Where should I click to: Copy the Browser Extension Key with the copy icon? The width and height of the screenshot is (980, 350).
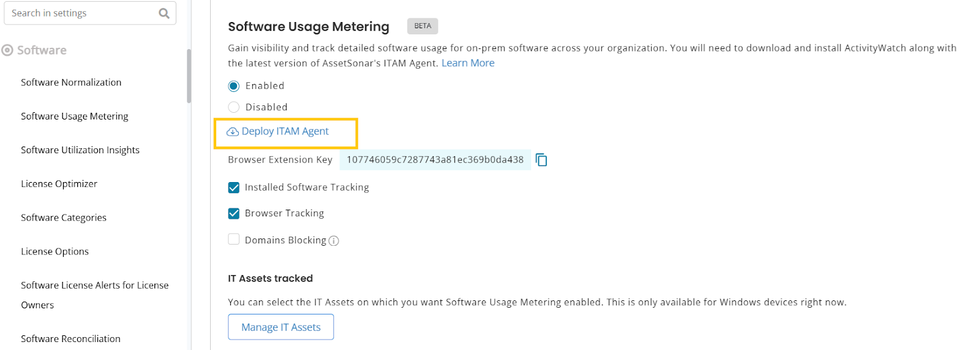[x=541, y=160]
